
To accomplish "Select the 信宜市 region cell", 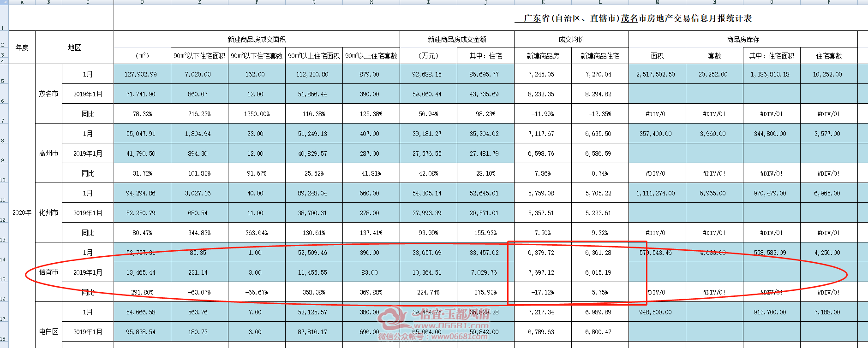I will [x=49, y=272].
